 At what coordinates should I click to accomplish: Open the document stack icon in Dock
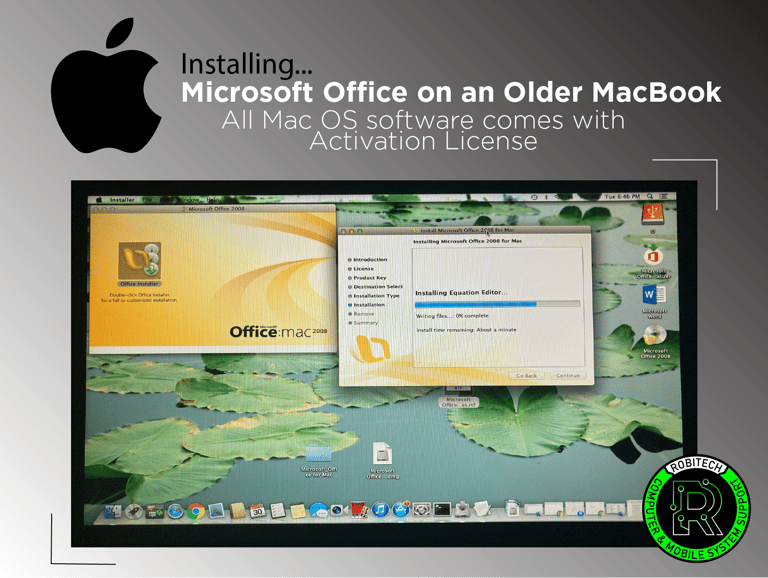(x=513, y=508)
